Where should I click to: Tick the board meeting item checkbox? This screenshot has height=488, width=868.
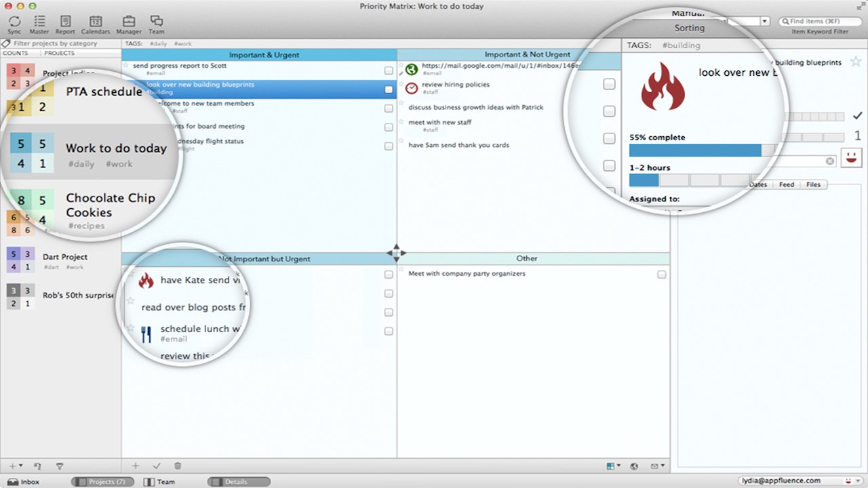tap(389, 127)
